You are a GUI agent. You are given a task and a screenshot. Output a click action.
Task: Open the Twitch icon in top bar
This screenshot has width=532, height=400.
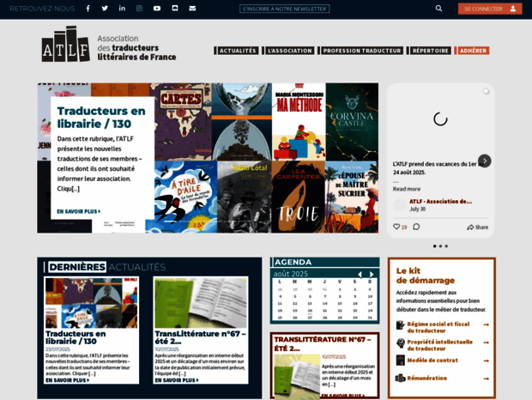(175, 9)
